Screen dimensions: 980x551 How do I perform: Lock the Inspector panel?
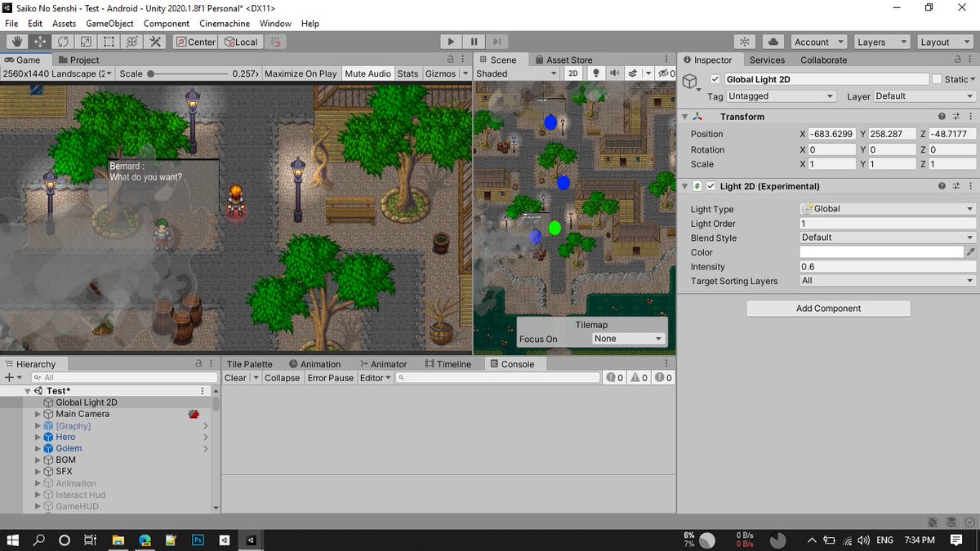tap(958, 60)
